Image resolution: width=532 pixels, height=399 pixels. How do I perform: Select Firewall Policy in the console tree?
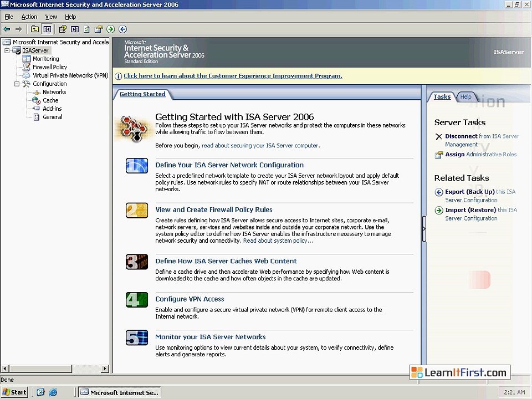[x=50, y=67]
